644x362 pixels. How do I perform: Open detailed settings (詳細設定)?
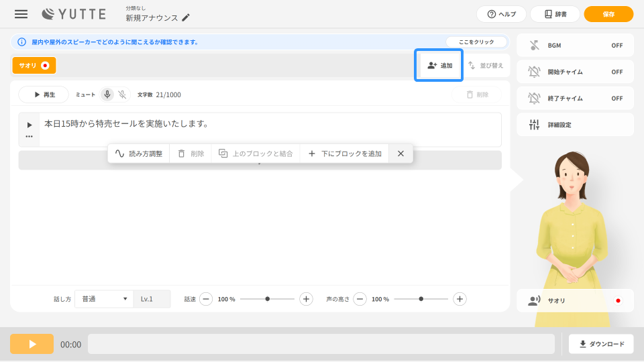click(x=575, y=125)
